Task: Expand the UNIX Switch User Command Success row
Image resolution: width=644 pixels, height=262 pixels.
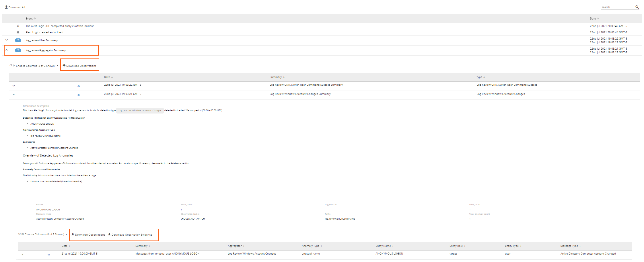Action: pos(13,86)
